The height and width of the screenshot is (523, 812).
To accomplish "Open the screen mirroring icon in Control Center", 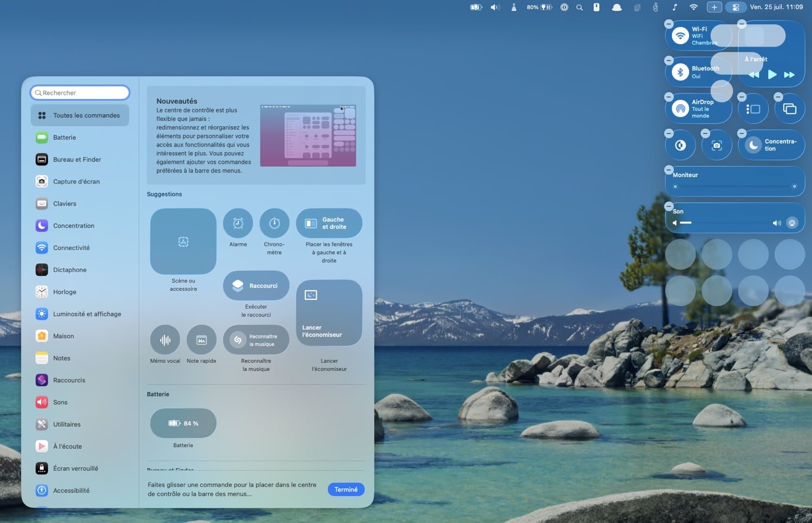I will [x=789, y=109].
